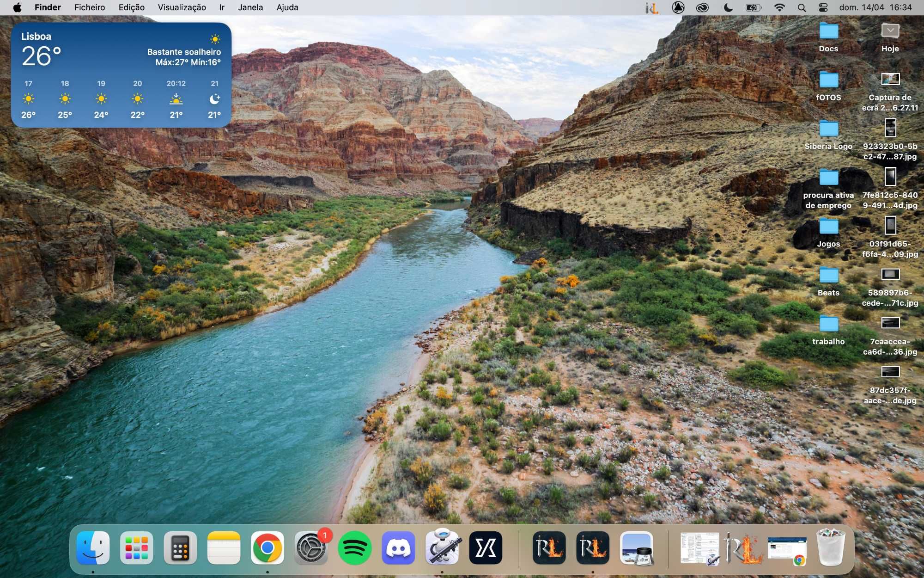This screenshot has height=578, width=924.
Task: Open the Edição menu
Action: coord(132,7)
